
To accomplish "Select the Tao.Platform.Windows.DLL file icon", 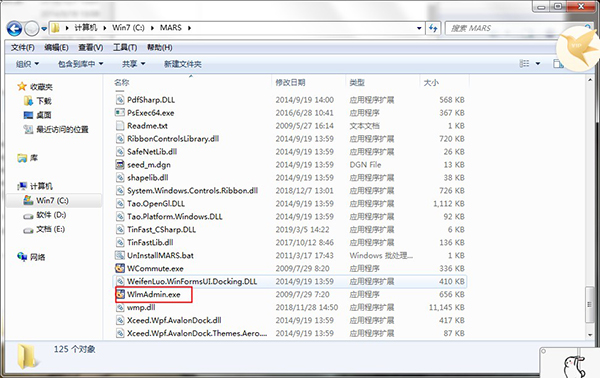I will (120, 217).
